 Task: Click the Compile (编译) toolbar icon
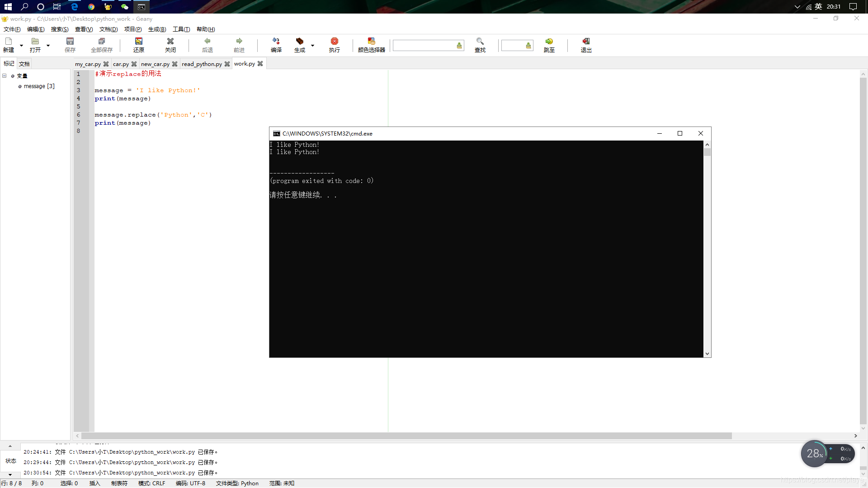click(x=276, y=44)
